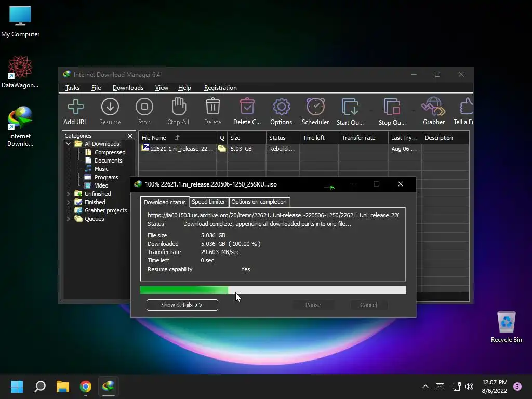
Task: Switch to the Speed Limiter tab
Action: [208, 202]
